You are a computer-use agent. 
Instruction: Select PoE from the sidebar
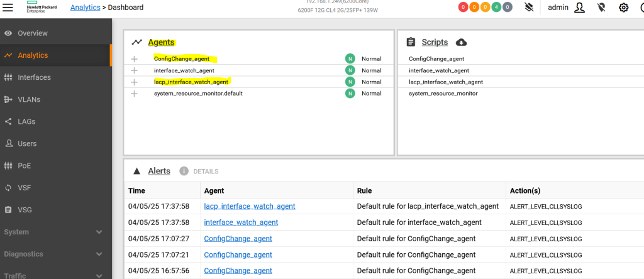coord(25,166)
